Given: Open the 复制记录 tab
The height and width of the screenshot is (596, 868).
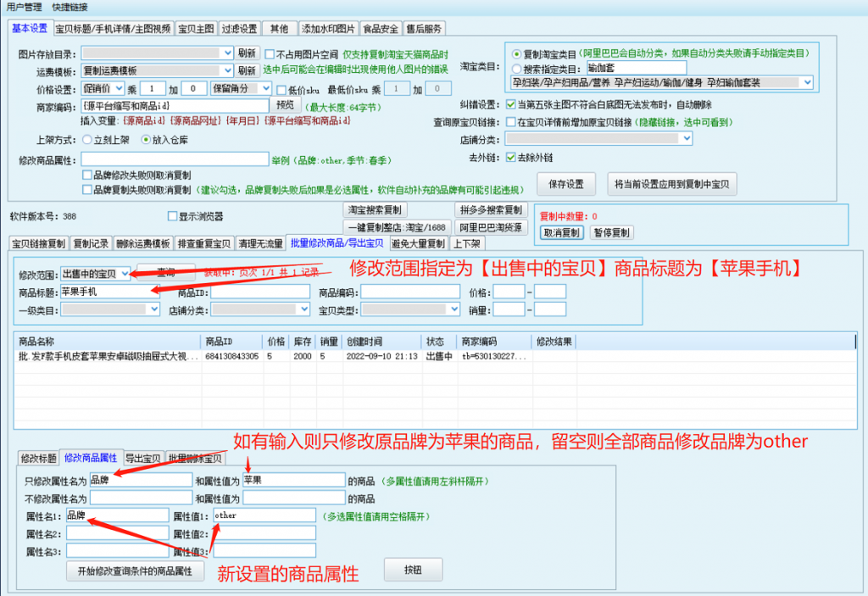Looking at the screenshot, I should pyautogui.click(x=91, y=243).
